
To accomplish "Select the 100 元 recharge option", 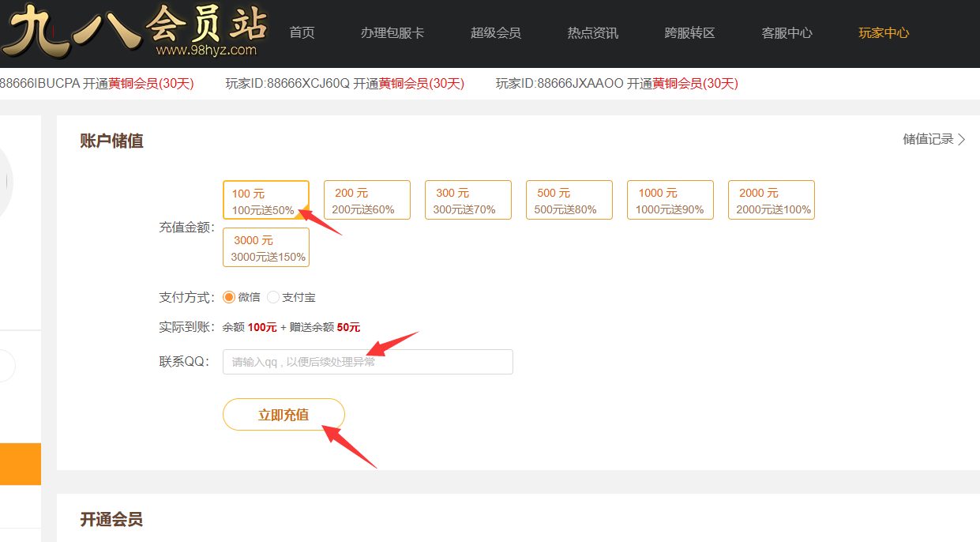I will 265,201.
